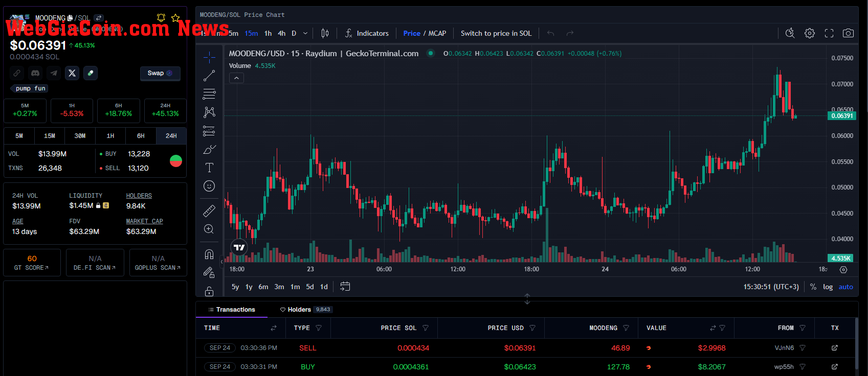Collapse the indicator legend arrow
Viewport: 868px width, 376px height.
(236, 78)
